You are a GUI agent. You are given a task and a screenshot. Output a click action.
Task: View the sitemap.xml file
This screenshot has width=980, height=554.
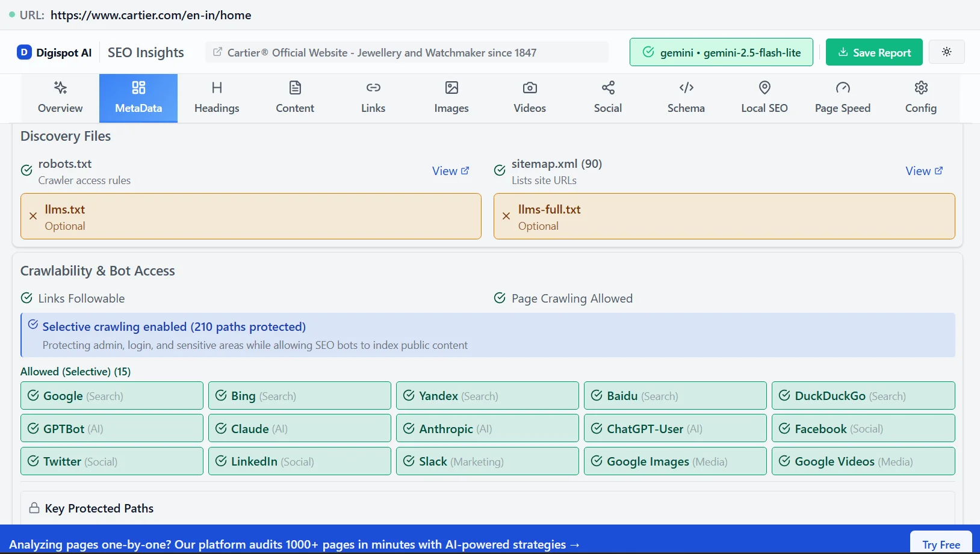pos(923,171)
